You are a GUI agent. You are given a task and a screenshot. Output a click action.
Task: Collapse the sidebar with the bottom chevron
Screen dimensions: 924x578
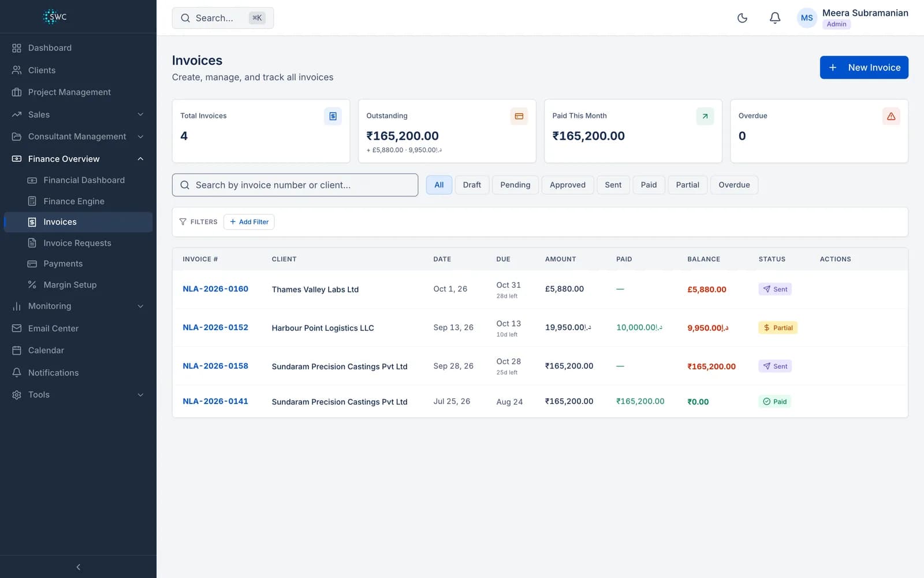click(x=78, y=567)
